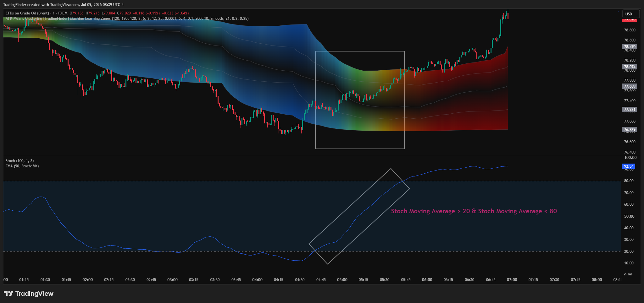Screen dimensions: 644x303
Task: Click the 04:00 time axis label
Action: [x=257, y=280]
